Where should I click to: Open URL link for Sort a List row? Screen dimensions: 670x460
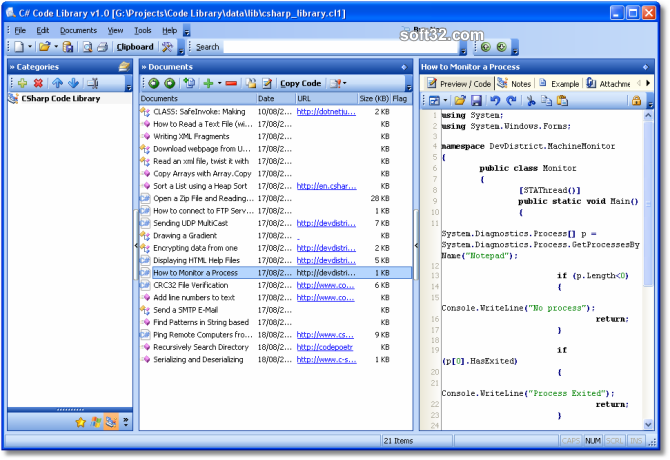[326, 186]
